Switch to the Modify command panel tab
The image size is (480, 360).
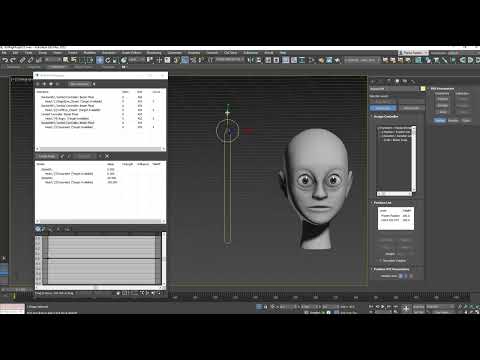coord(381,81)
